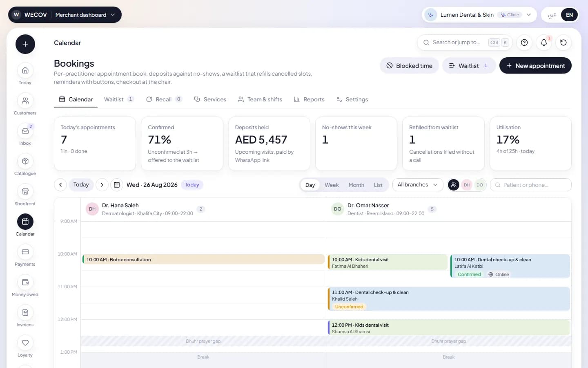Toggle the DO practitioner filter avatar
Viewport: 588px width, 368px height.
(480, 185)
